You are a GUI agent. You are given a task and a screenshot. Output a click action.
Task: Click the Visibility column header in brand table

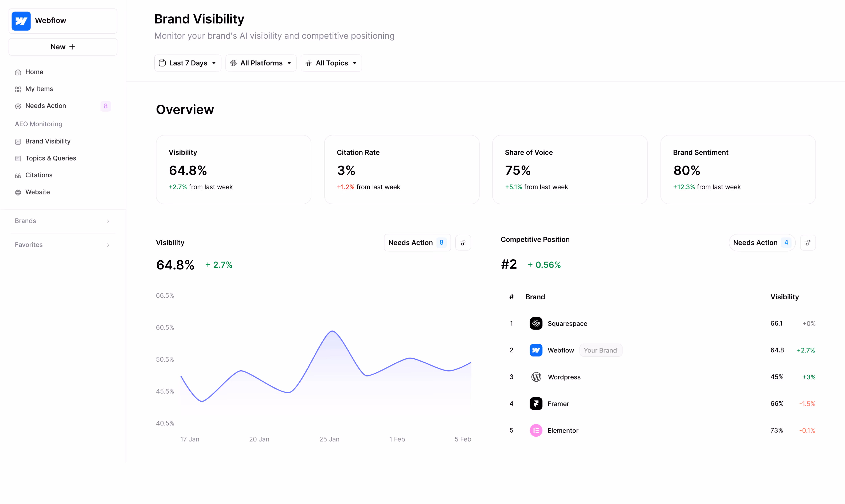(x=785, y=297)
